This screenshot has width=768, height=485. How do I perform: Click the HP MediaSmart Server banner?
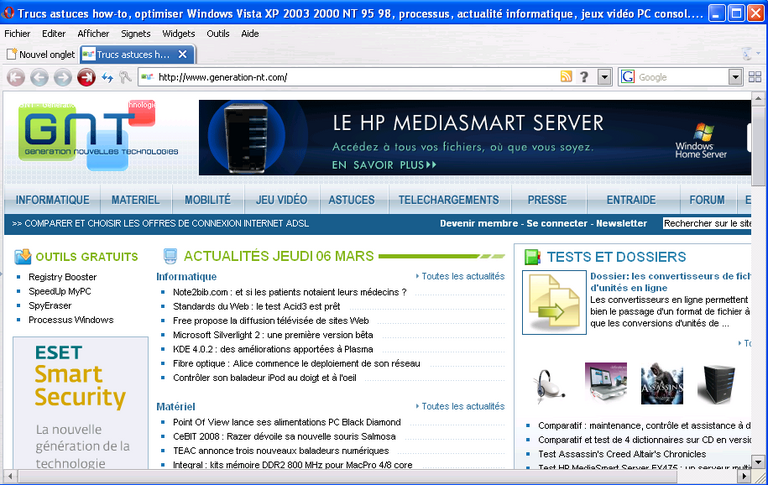pos(475,137)
